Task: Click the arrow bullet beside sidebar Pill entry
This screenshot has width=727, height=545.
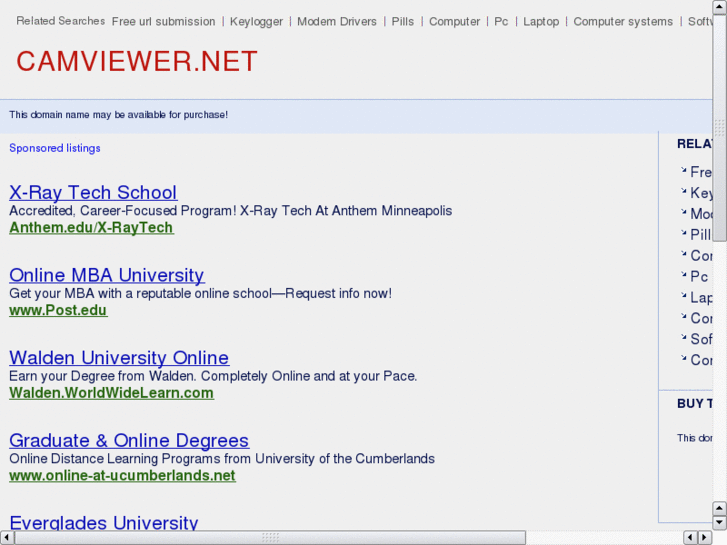Action: (684, 232)
